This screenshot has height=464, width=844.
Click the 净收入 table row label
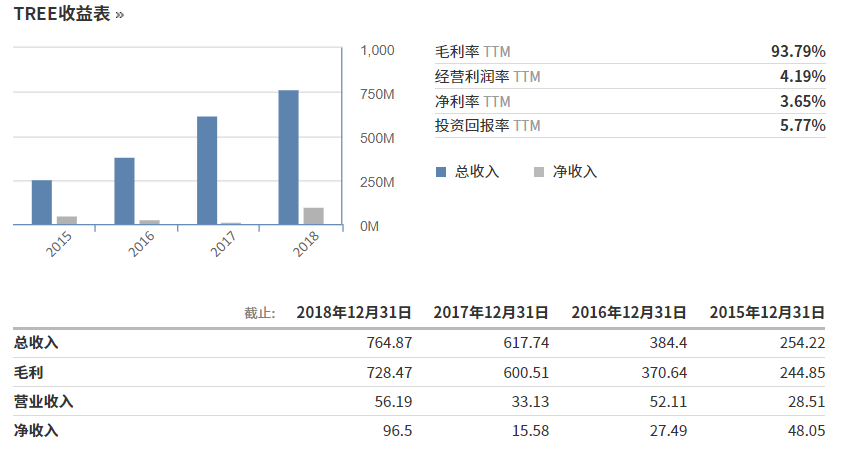coord(36,430)
